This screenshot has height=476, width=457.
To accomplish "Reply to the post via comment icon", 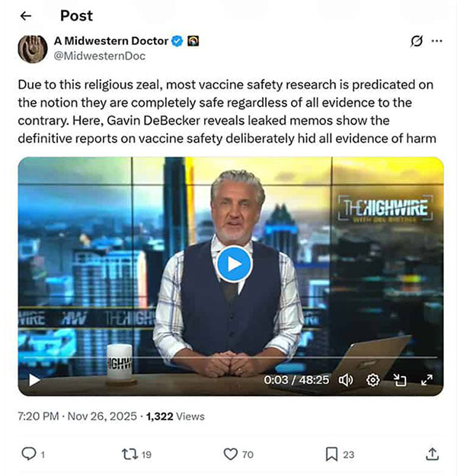I will coord(29,454).
